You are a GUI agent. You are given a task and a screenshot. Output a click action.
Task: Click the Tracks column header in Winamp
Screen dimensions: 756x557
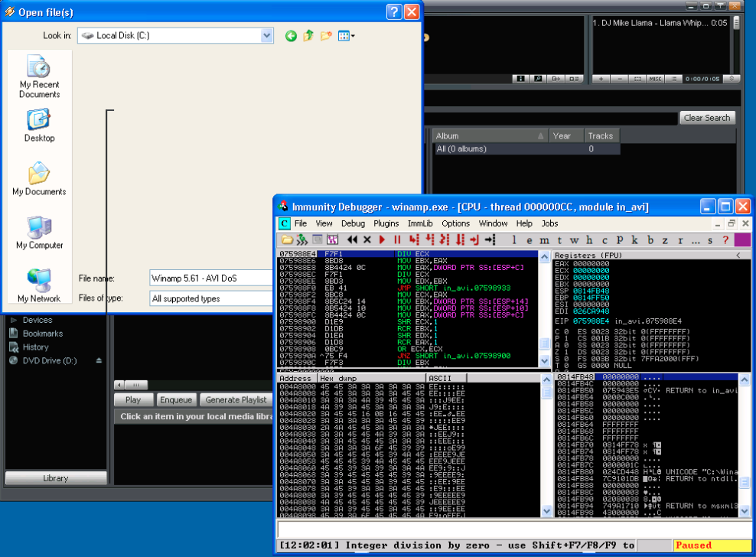(x=601, y=136)
